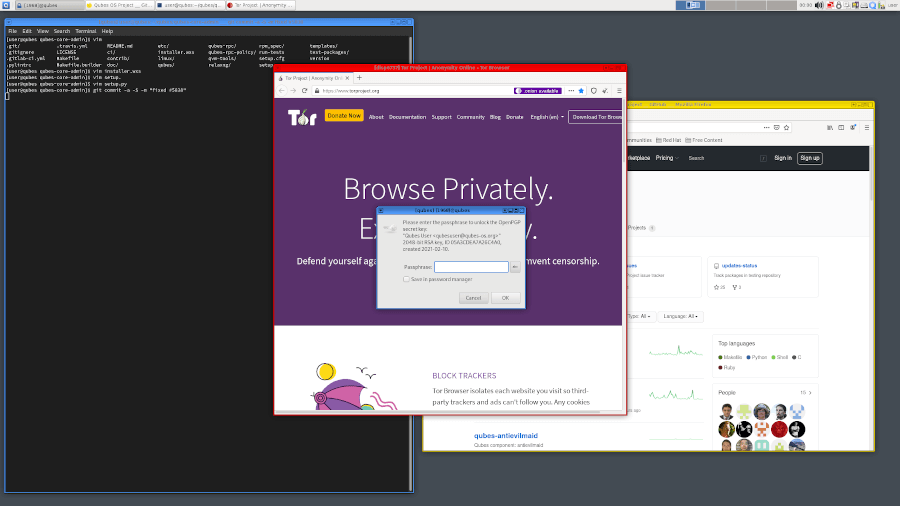Open the Red Hat bookmarks folder
This screenshot has width=900, height=506.
[x=668, y=140]
